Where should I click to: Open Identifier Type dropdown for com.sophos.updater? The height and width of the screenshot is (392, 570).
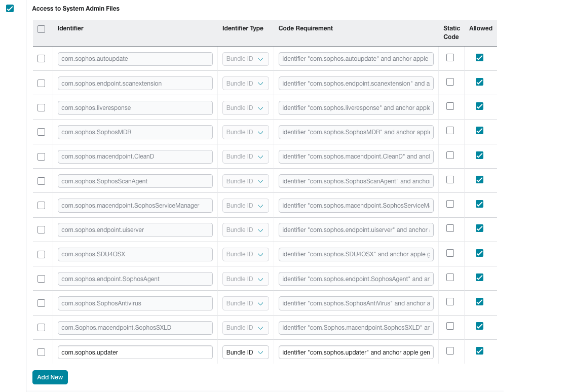coord(245,352)
